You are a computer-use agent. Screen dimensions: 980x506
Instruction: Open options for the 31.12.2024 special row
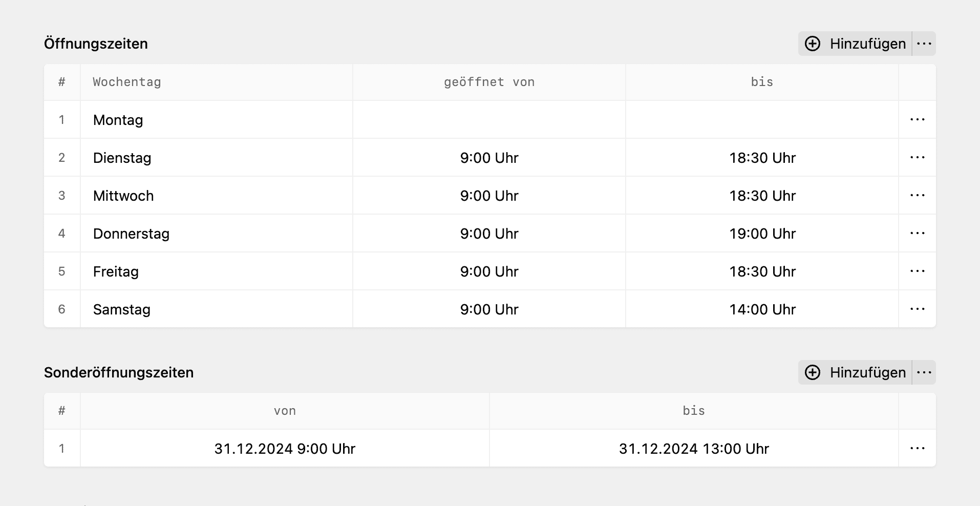(918, 448)
